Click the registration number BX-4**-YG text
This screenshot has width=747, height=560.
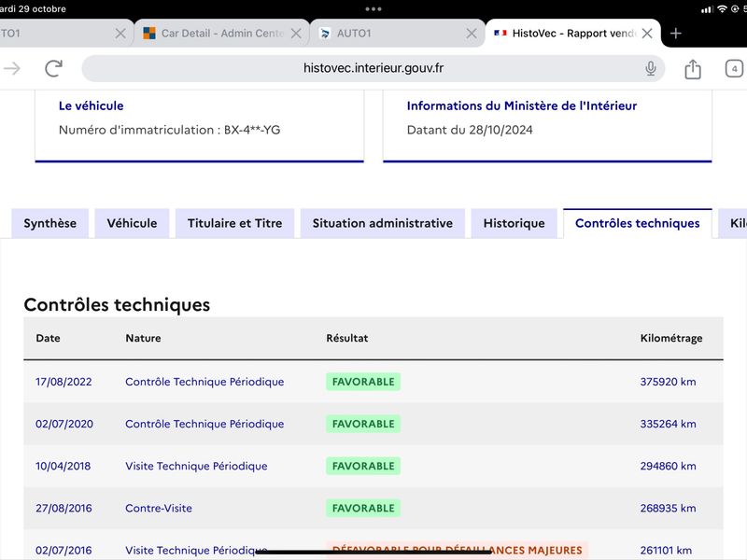pyautogui.click(x=252, y=130)
